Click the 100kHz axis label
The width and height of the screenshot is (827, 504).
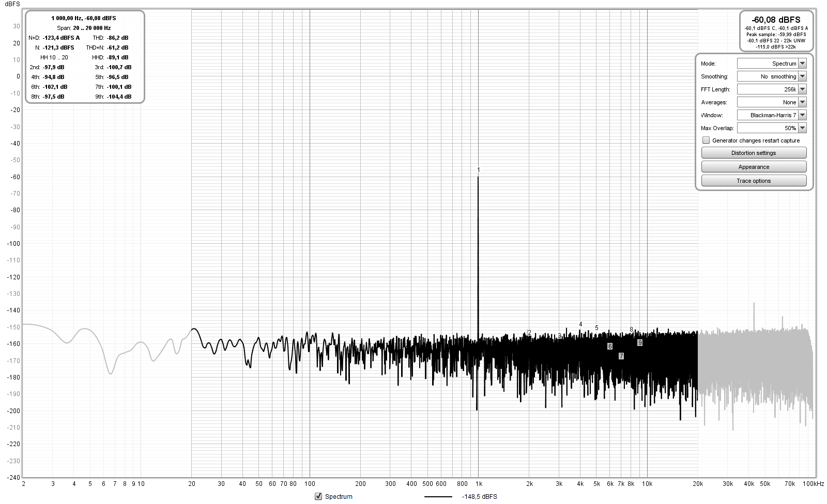[x=814, y=484]
